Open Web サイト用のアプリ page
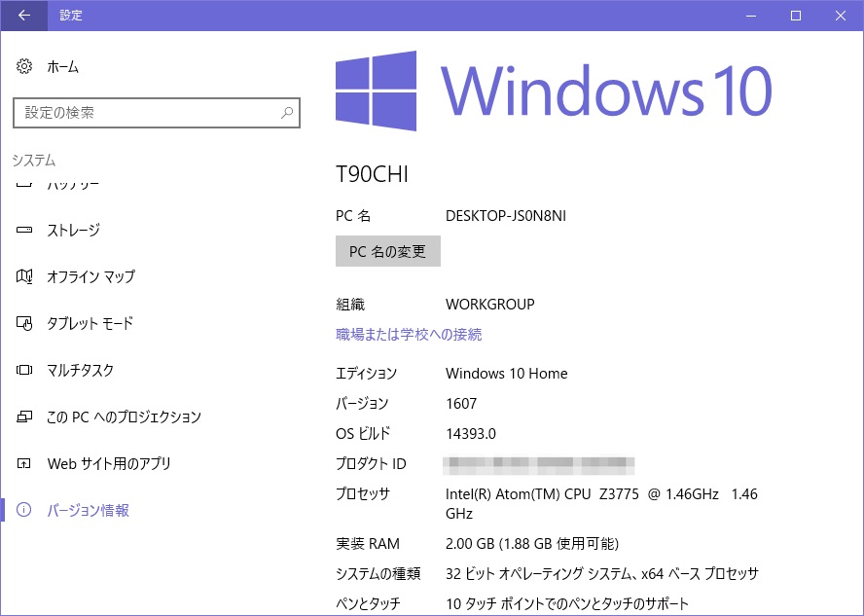 click(x=109, y=463)
